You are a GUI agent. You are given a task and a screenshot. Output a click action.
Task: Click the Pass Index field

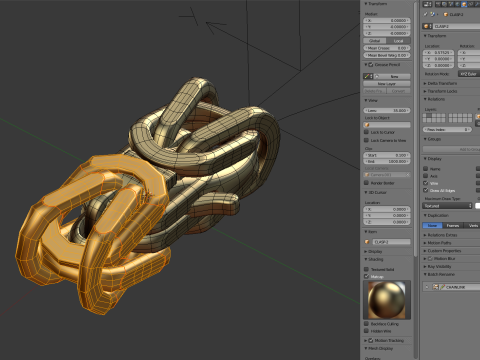click(447, 129)
